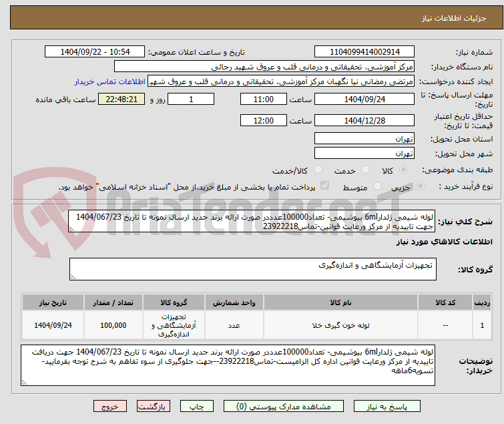Click the row number cell 1
Viewport: 504px width, 424px height.
(482, 325)
